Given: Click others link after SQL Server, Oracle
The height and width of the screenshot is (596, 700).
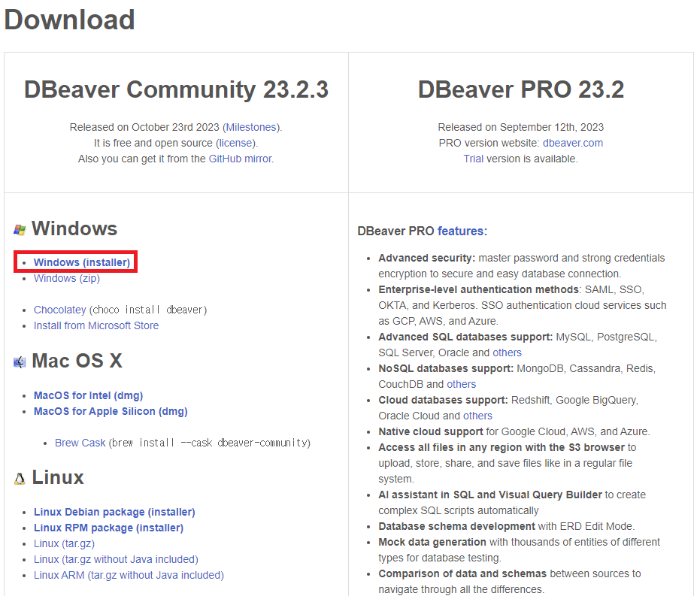Looking at the screenshot, I should [507, 353].
